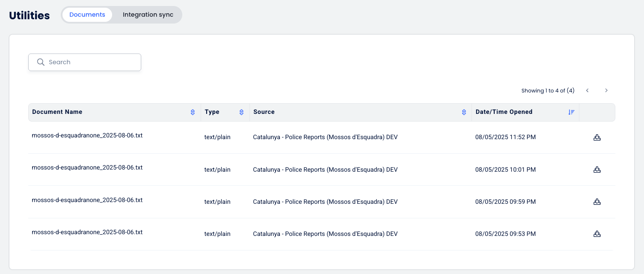Screen dimensions: 644x274
Task: Click the Date/Time Opened header label
Action: pyautogui.click(x=504, y=112)
